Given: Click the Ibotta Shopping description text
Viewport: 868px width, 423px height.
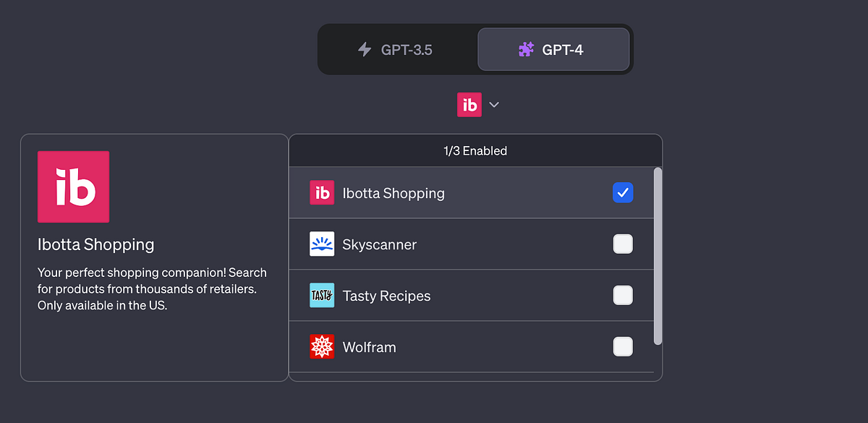Looking at the screenshot, I should click(152, 288).
